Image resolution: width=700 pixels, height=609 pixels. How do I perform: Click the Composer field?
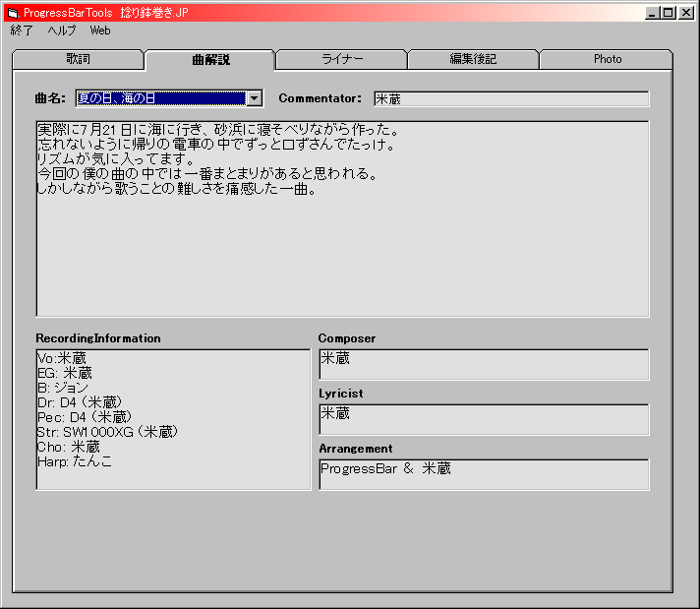tap(484, 365)
